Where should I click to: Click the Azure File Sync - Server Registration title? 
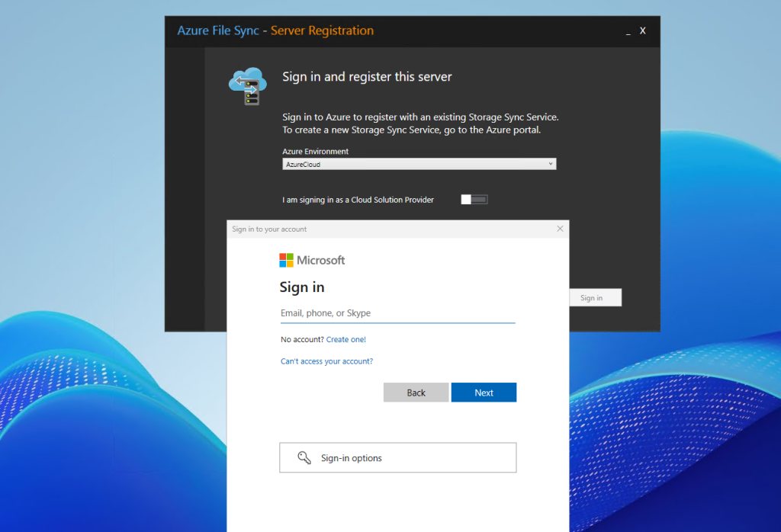pyautogui.click(x=275, y=30)
